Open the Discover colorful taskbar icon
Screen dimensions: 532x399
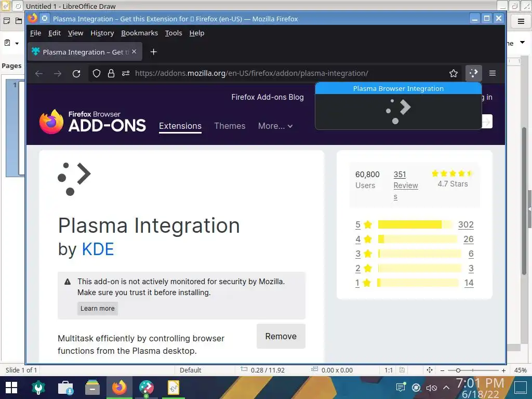(146, 388)
